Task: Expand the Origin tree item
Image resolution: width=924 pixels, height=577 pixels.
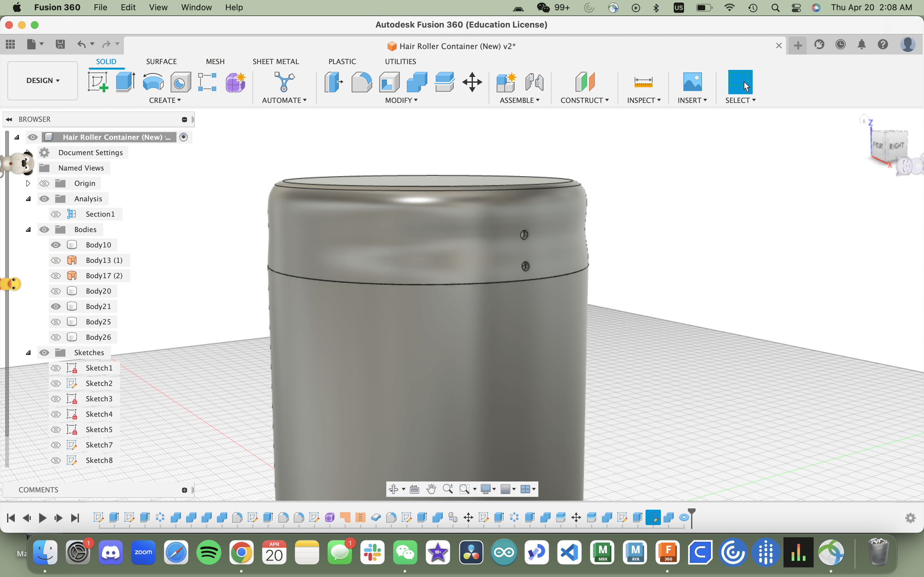Action: [28, 183]
